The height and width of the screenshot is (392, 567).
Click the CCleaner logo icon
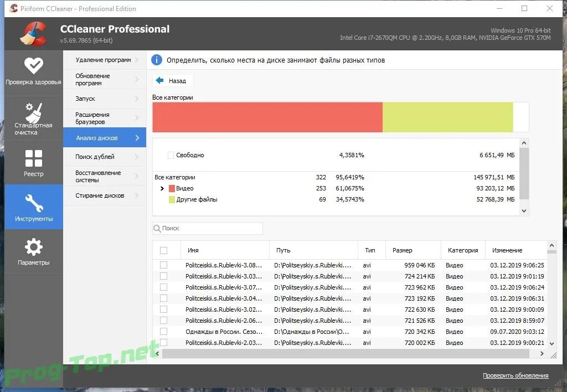coord(32,33)
